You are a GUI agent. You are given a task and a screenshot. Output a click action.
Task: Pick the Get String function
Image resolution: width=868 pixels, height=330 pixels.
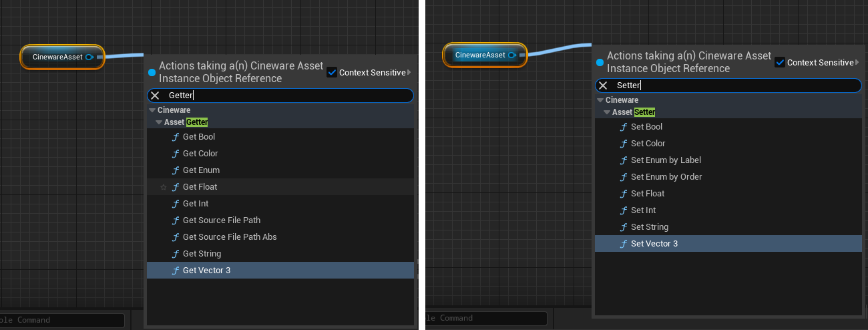202,254
